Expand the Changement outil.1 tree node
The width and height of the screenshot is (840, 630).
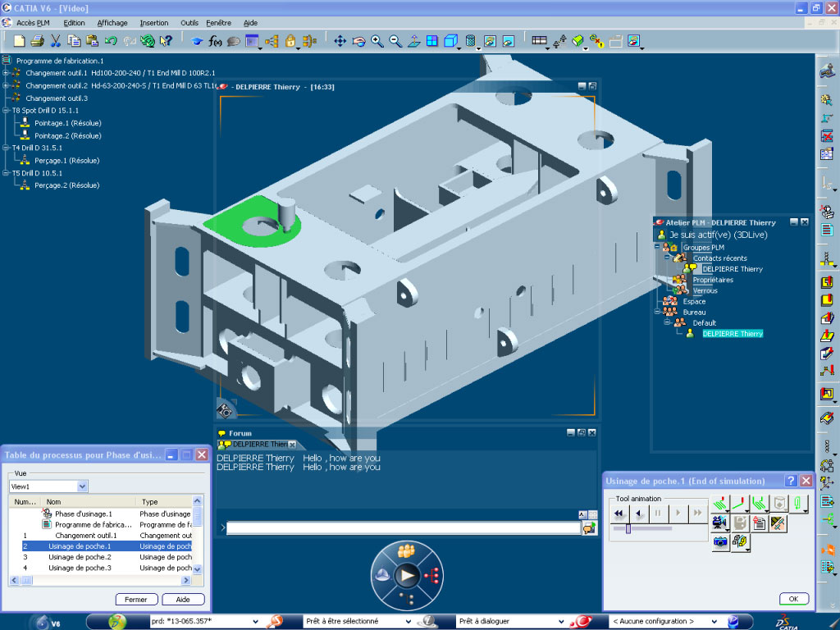(6, 73)
